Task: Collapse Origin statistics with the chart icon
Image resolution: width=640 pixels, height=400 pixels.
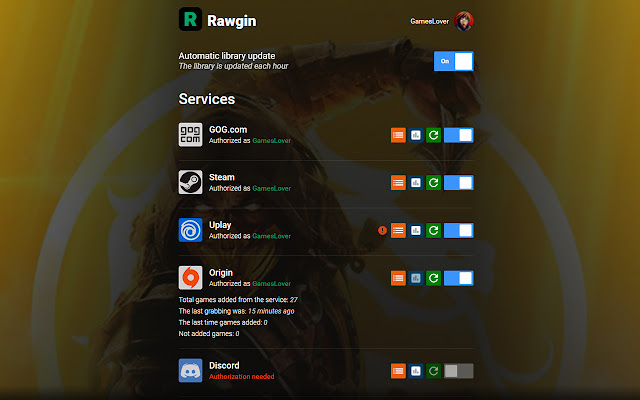Action: point(416,278)
